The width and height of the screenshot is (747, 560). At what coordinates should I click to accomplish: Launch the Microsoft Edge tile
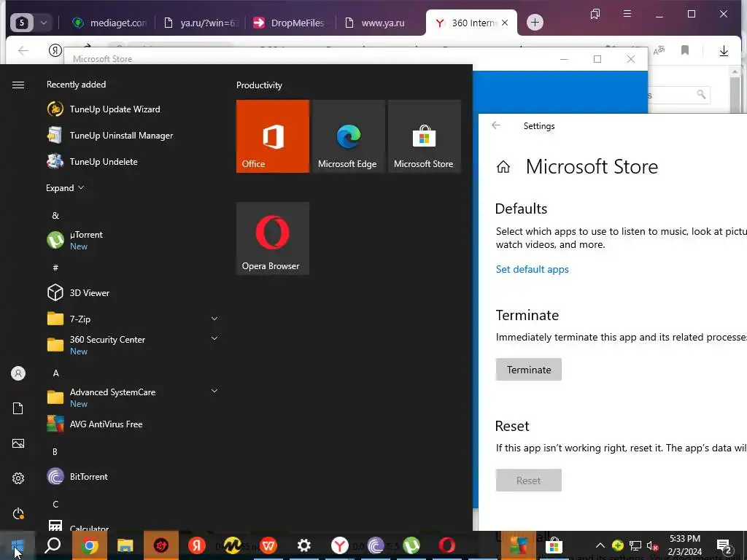coord(348,136)
